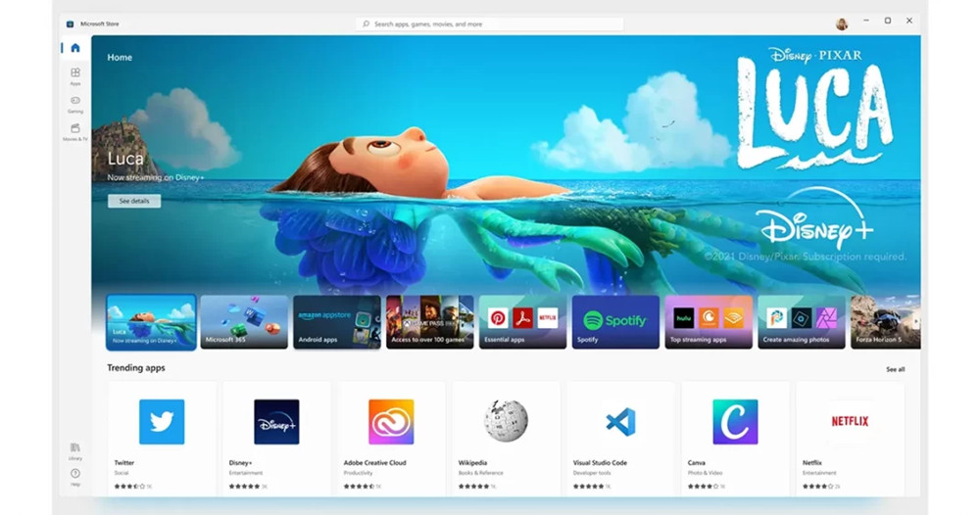
Task: Open the user profile avatar
Action: point(841,23)
